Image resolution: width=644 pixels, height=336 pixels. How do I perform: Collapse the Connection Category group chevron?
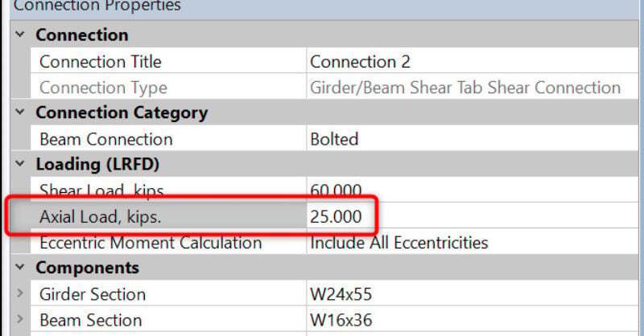click(x=19, y=113)
